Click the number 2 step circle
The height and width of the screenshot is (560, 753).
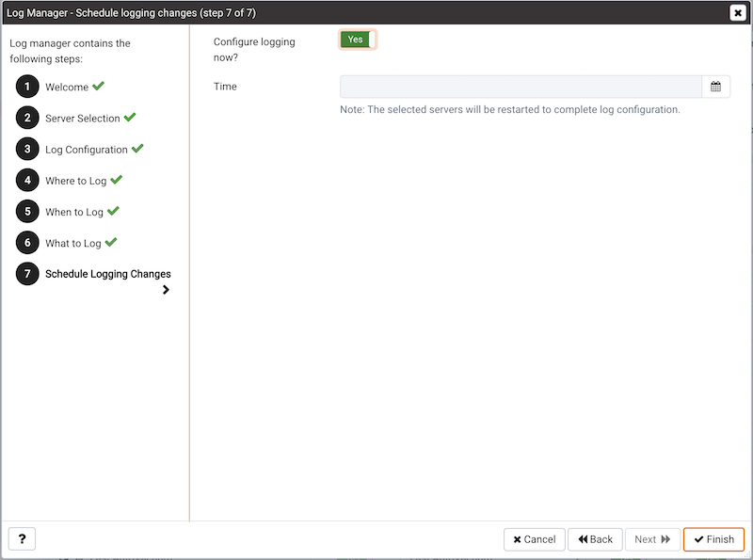27,118
